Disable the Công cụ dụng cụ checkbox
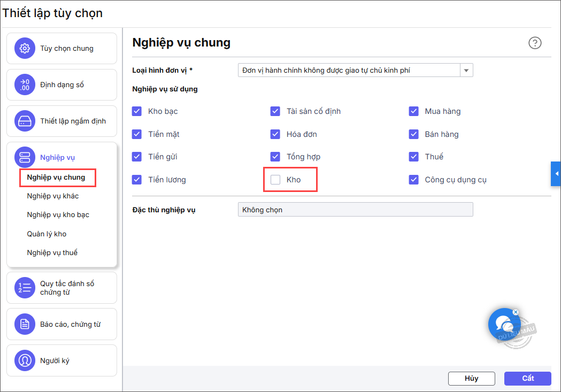 (413, 180)
